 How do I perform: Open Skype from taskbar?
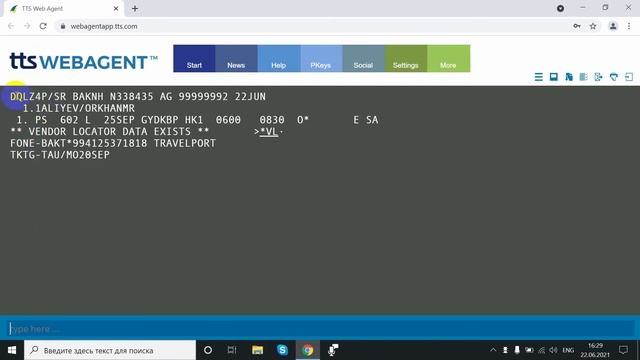pyautogui.click(x=282, y=350)
